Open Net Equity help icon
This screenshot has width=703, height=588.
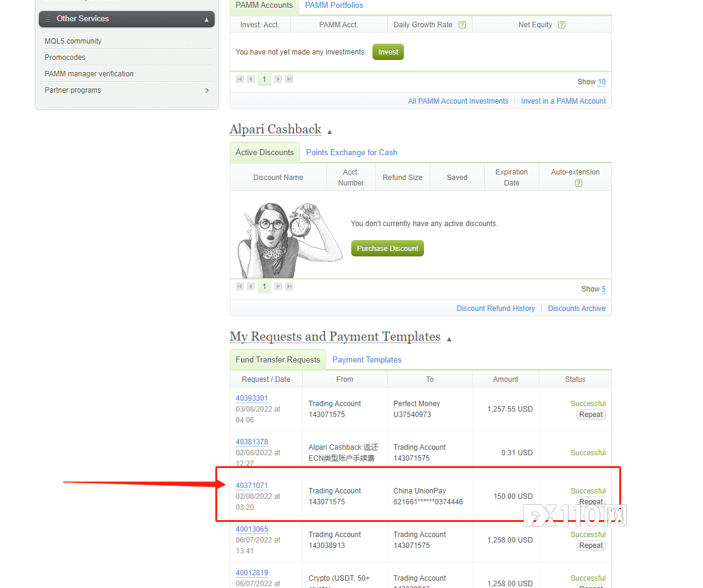coord(561,25)
